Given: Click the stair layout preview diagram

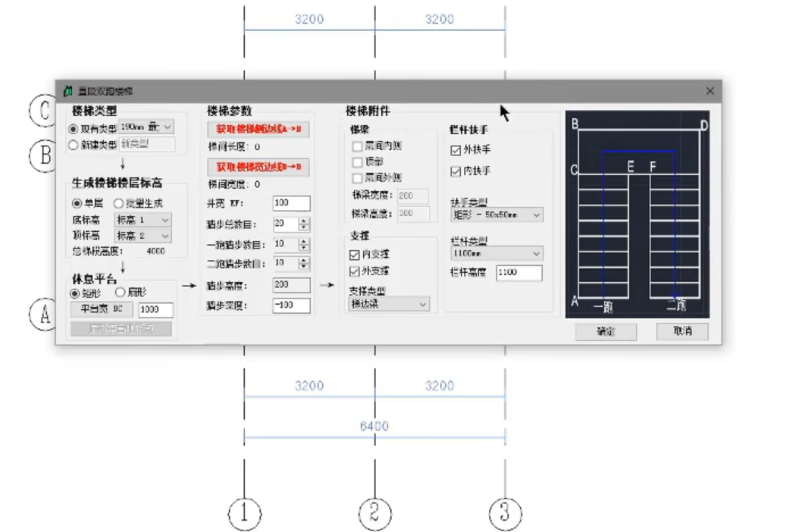Looking at the screenshot, I should [637, 214].
